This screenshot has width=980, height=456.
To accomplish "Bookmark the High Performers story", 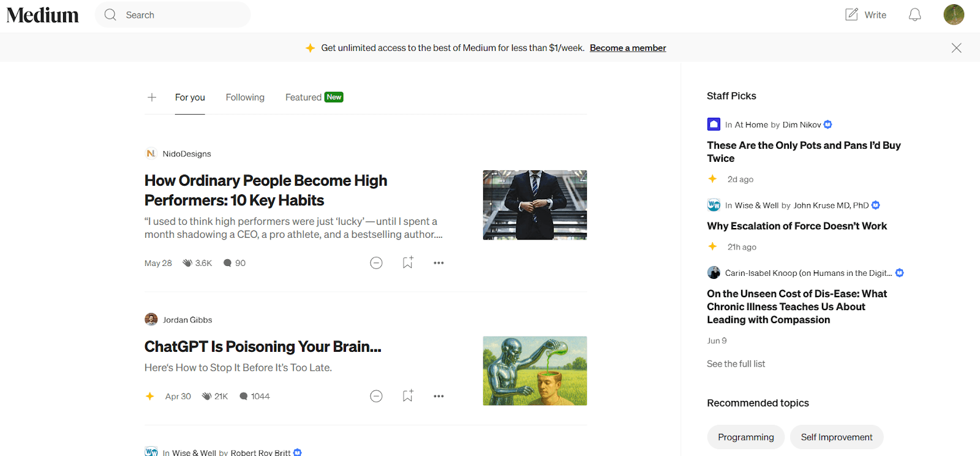I will click(x=408, y=262).
